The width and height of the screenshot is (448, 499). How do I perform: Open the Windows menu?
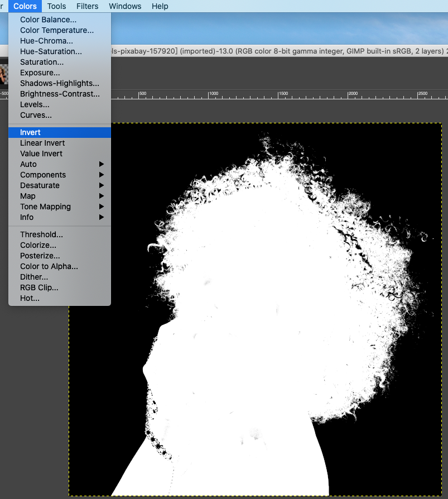coord(125,6)
